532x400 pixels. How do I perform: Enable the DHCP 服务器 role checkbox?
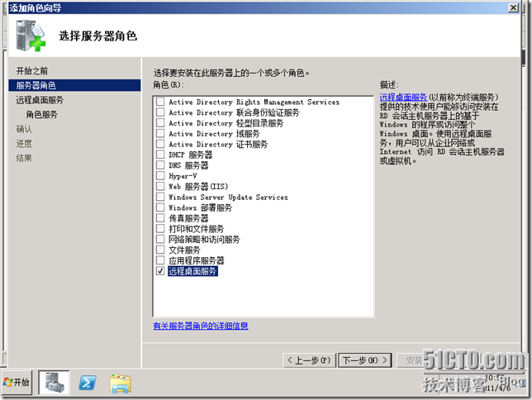pyautogui.click(x=160, y=155)
